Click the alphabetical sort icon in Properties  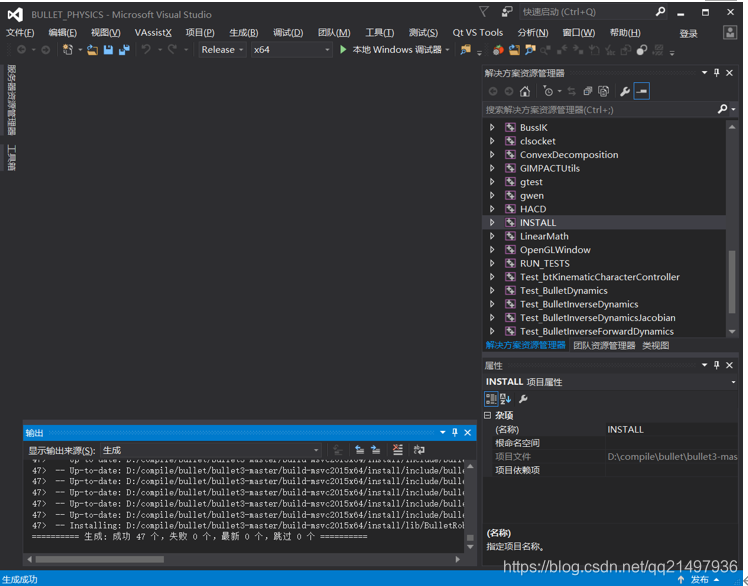click(505, 399)
